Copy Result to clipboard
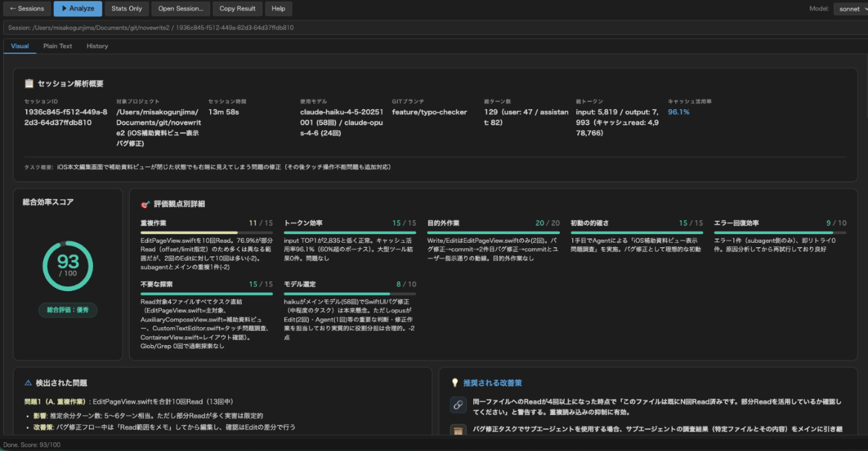Viewport: 868px width, 451px height. click(x=237, y=9)
